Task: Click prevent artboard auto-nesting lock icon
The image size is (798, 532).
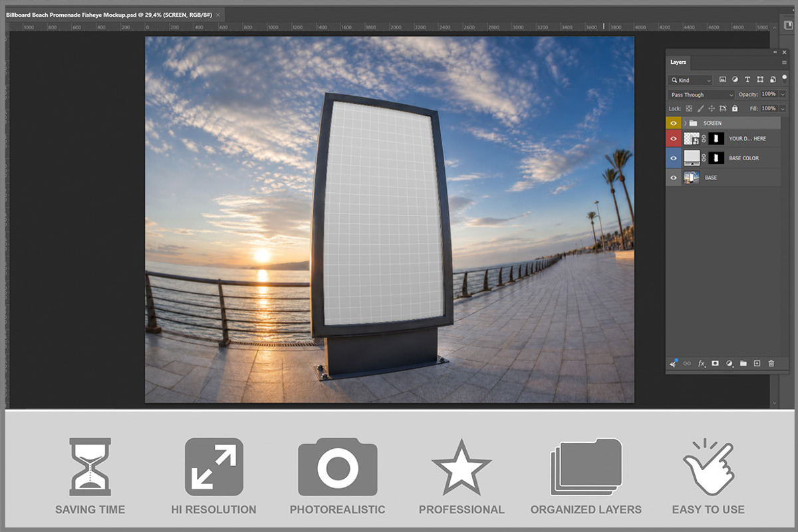Action: pos(723,108)
